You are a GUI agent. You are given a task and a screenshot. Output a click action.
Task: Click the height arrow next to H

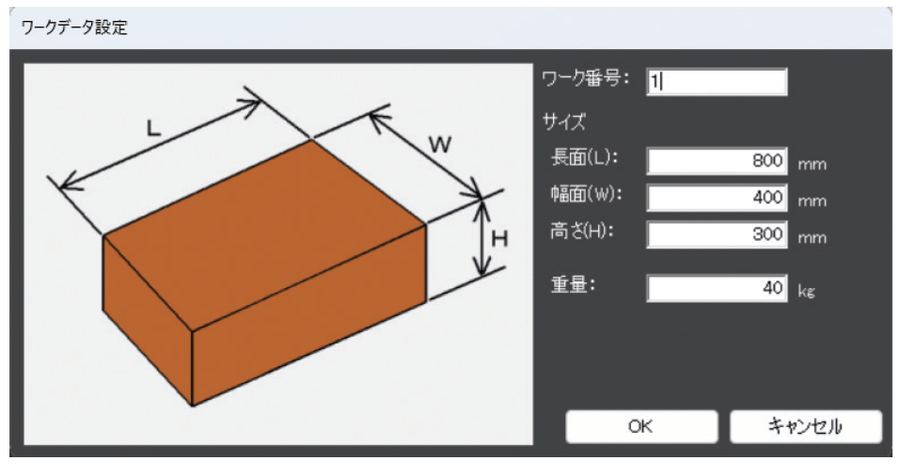click(x=482, y=237)
